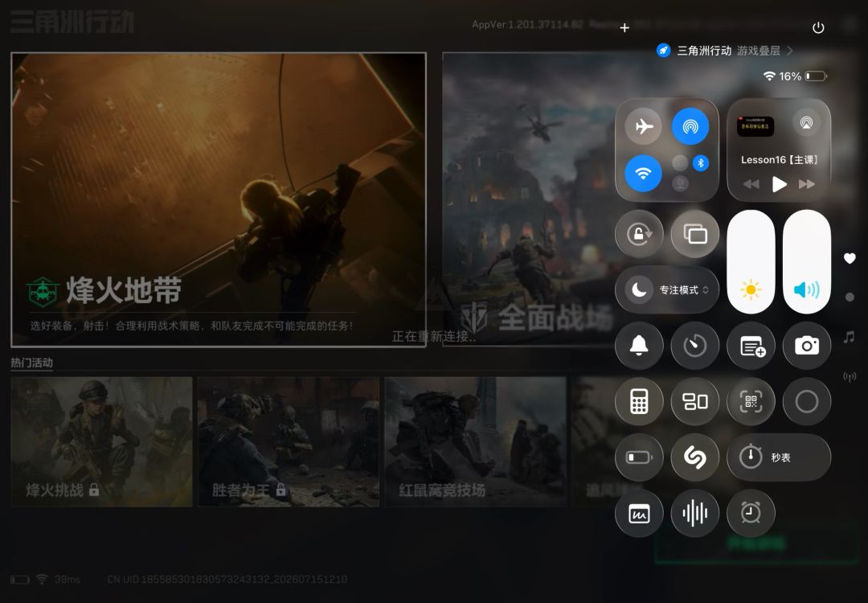Toggle Low Power Mode battery control

pos(639,457)
